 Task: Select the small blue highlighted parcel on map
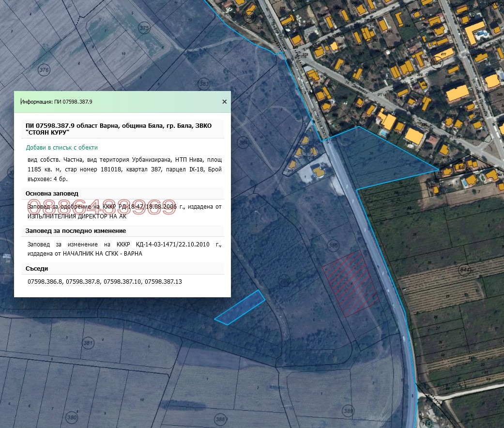coord(240,307)
